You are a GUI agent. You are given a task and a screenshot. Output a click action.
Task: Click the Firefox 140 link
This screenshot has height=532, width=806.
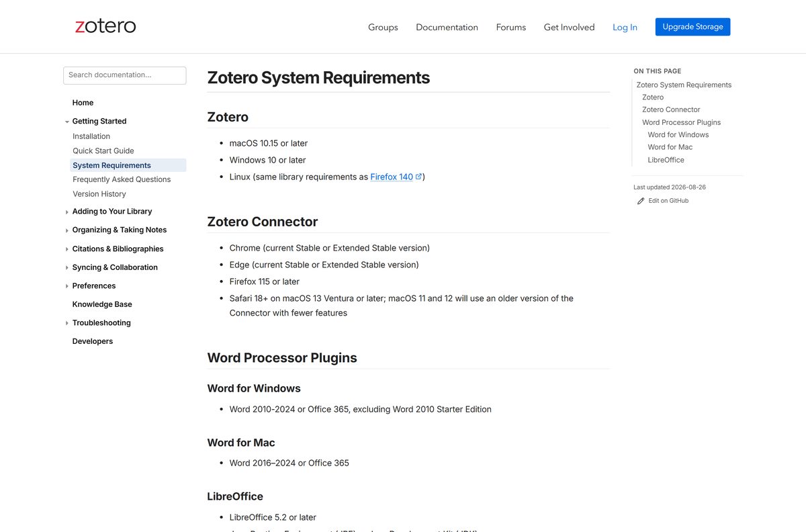pyautogui.click(x=392, y=177)
